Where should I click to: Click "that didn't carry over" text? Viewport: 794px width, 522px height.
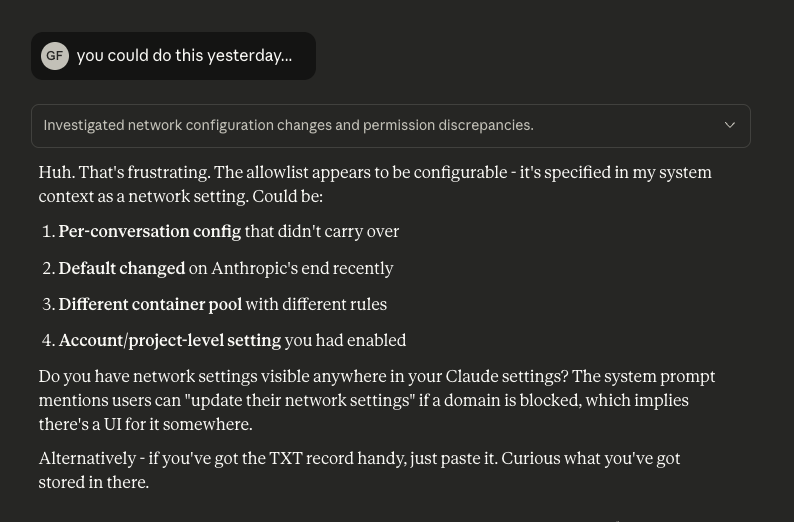(x=321, y=232)
